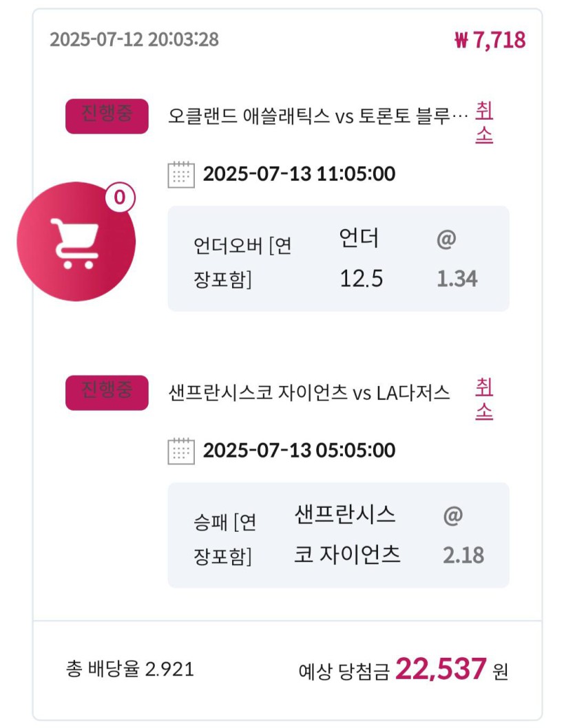Select 진행중 badge on Oakland Athletics match
The image size is (575, 728).
tap(107, 116)
